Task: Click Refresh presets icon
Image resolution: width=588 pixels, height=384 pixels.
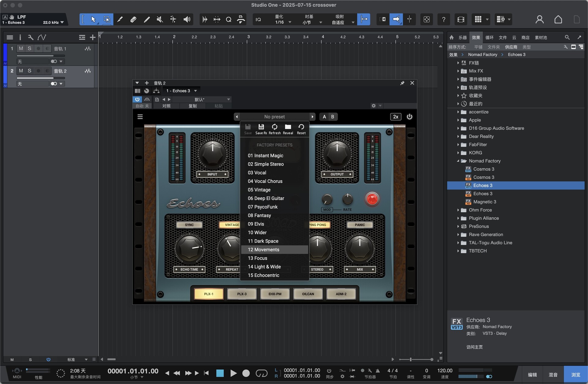Action: tap(275, 129)
